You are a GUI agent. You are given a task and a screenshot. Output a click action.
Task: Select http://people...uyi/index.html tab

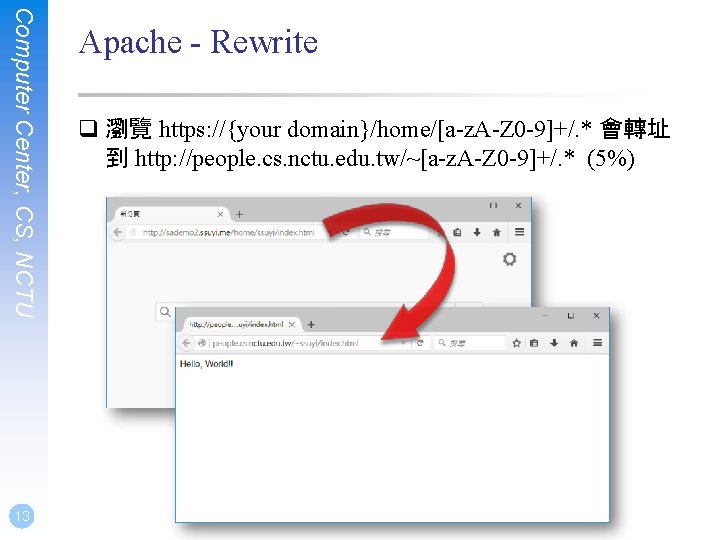[x=242, y=324]
